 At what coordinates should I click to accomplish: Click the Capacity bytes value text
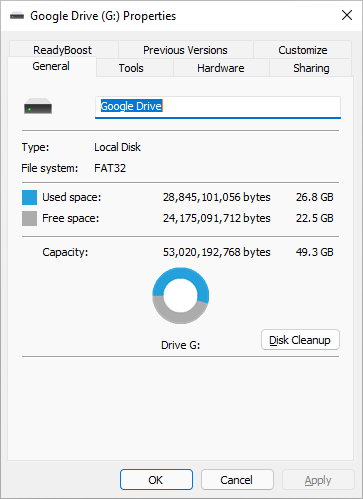coord(217,252)
